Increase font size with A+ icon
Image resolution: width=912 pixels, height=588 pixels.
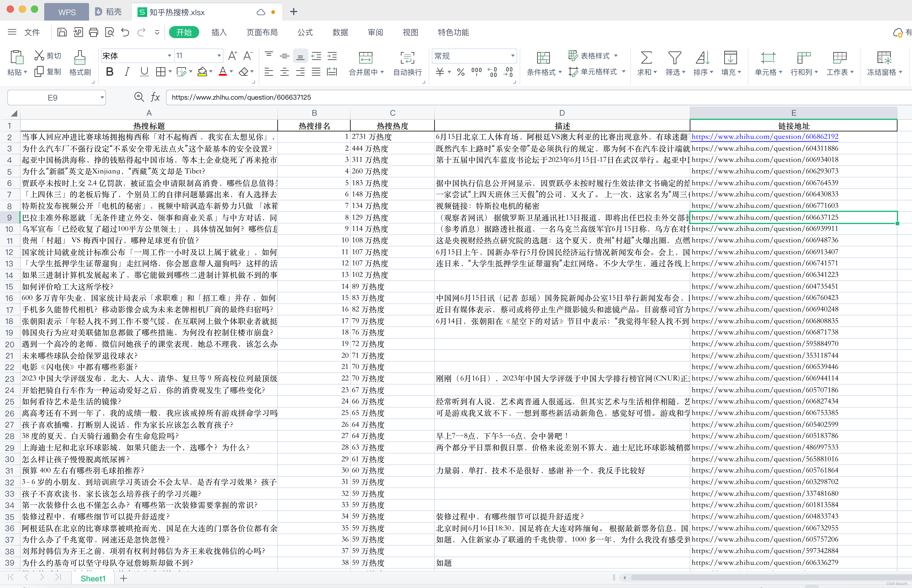(x=233, y=56)
